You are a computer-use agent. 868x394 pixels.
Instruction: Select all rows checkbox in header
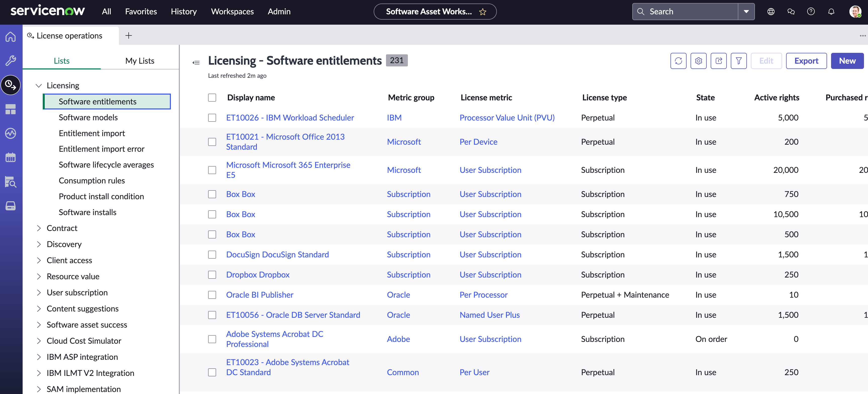pos(212,98)
